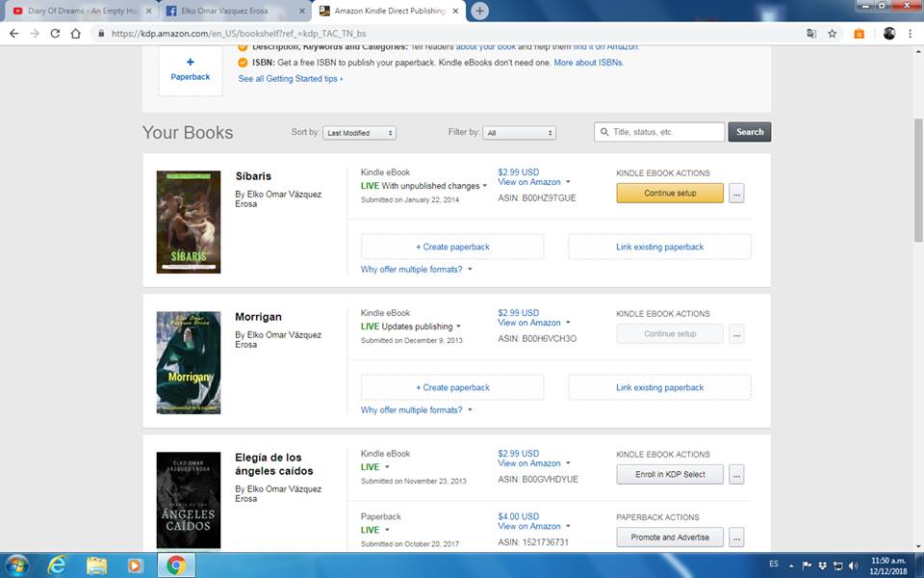Open the Chrome menu three-dot icon

911,33
